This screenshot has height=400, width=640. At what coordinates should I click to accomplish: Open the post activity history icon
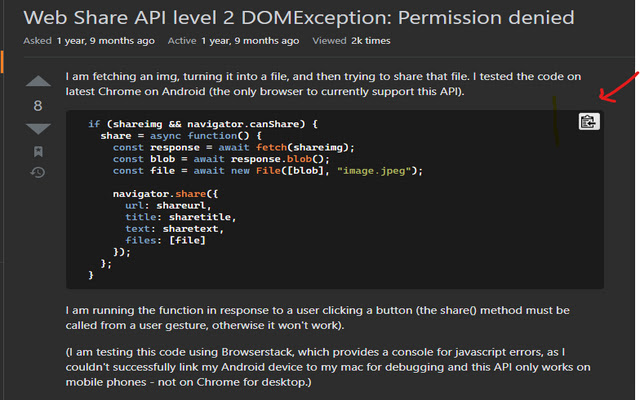(38, 172)
